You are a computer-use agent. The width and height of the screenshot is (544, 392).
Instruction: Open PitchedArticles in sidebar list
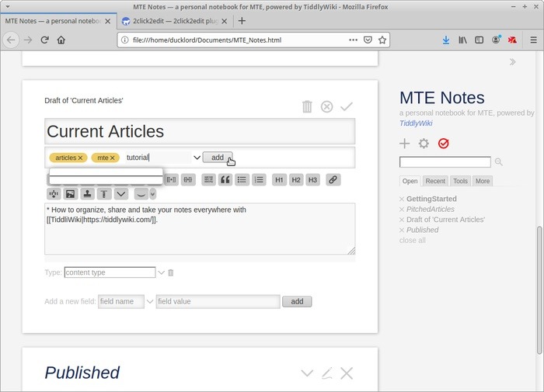[431, 210]
